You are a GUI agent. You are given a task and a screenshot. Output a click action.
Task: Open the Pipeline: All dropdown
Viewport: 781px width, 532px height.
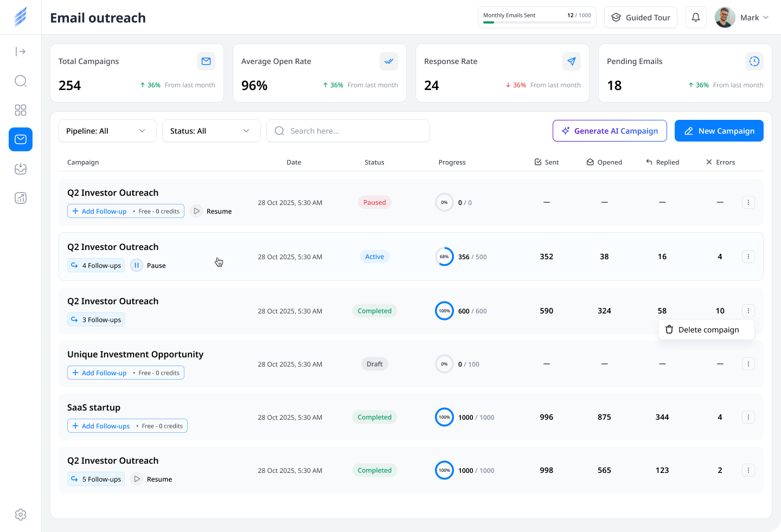click(107, 131)
